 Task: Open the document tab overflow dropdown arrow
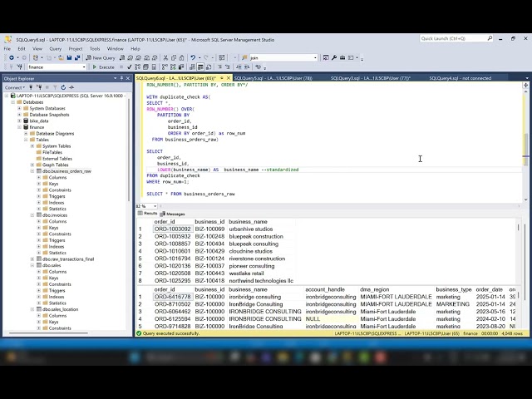tap(526, 78)
